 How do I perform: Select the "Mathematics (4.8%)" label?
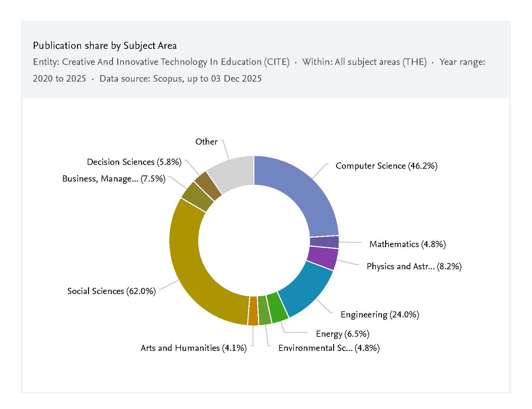407,244
